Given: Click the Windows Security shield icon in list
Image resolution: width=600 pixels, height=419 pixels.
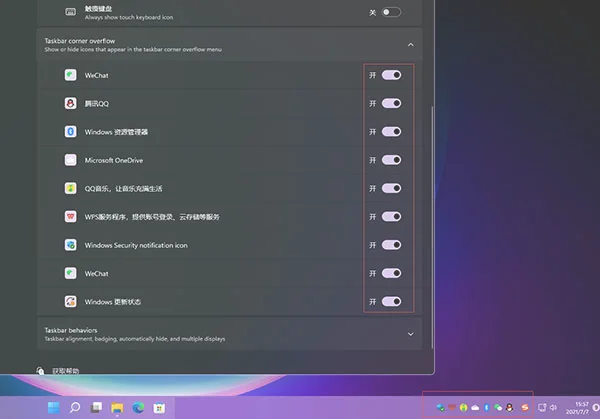Looking at the screenshot, I should [71, 245].
